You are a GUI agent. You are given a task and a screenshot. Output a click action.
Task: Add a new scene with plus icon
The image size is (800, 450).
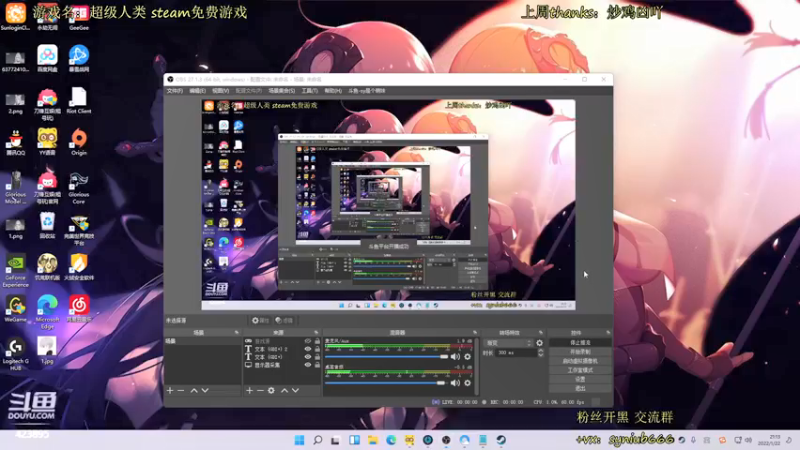pyautogui.click(x=170, y=390)
